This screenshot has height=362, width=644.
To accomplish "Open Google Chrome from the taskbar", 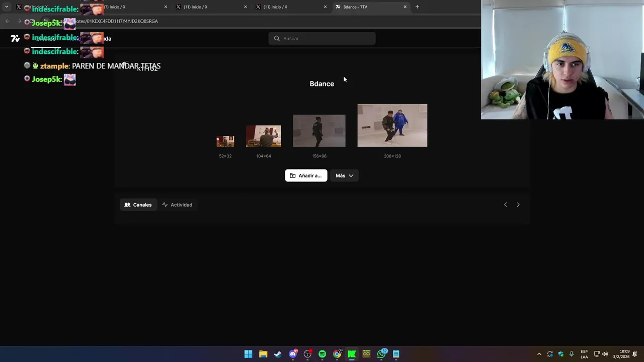I will 337,354.
